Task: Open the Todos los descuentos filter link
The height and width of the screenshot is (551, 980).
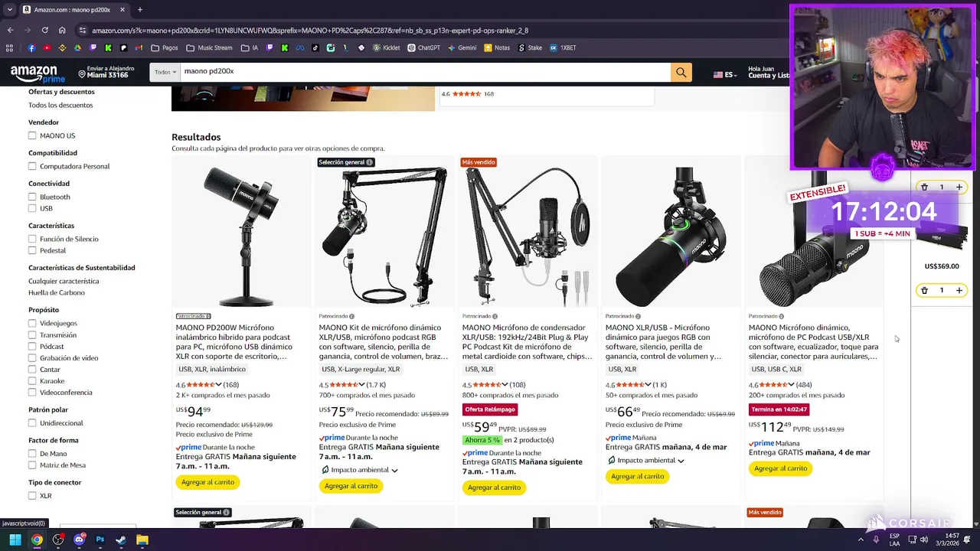Action: pyautogui.click(x=60, y=105)
